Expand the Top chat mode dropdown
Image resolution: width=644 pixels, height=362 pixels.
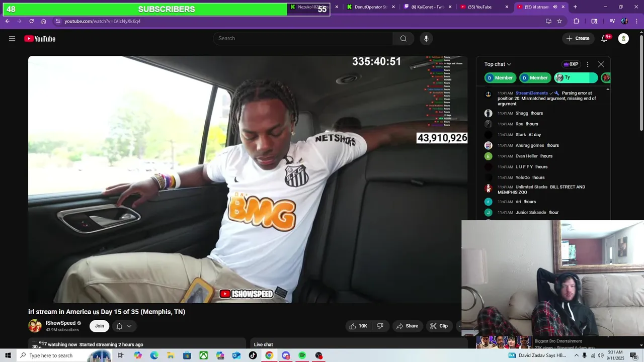click(x=498, y=64)
